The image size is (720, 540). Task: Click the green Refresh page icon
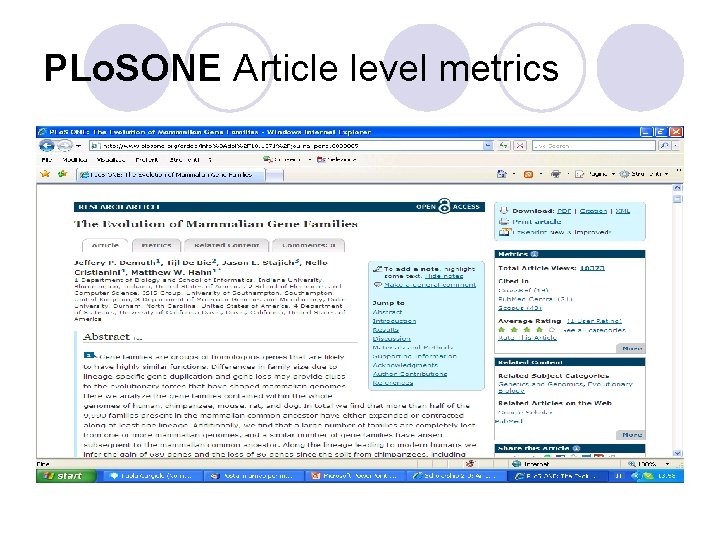point(504,146)
